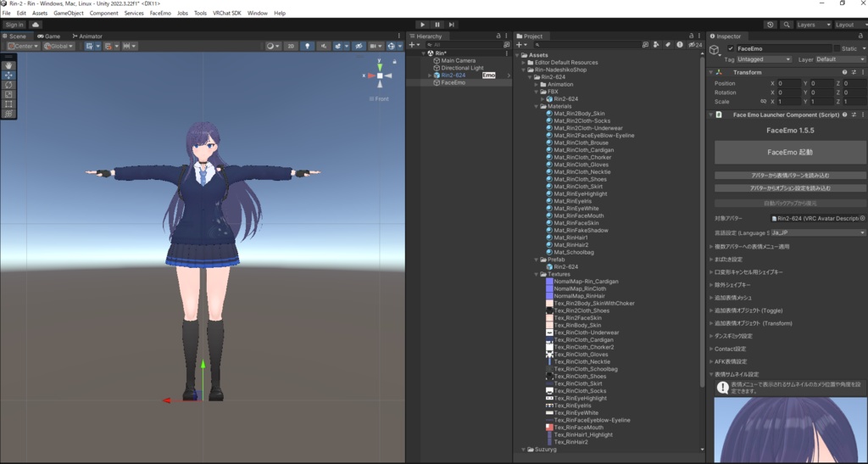Toggle scene audio with the speaker icon
Image resolution: width=868 pixels, height=464 pixels.
(x=323, y=46)
